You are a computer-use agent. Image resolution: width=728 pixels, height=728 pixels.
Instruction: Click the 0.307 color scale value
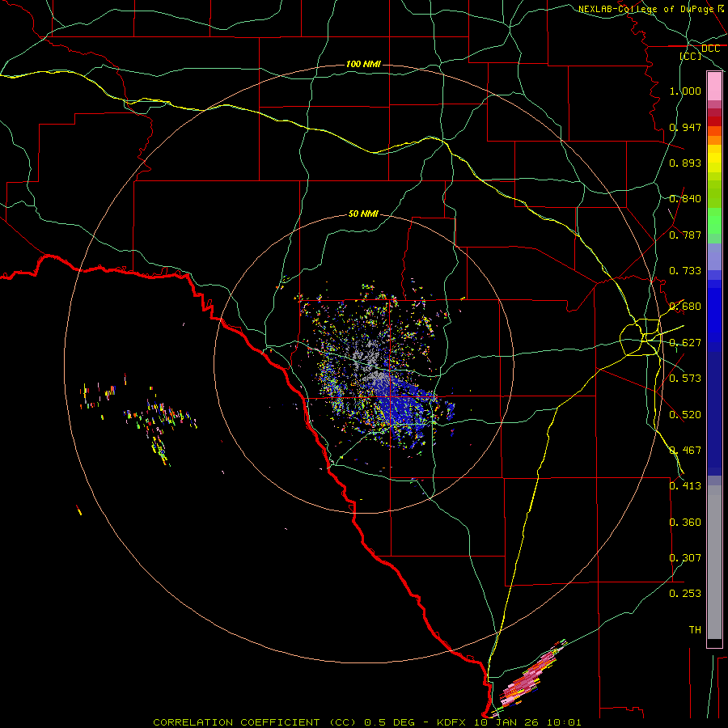click(x=685, y=558)
